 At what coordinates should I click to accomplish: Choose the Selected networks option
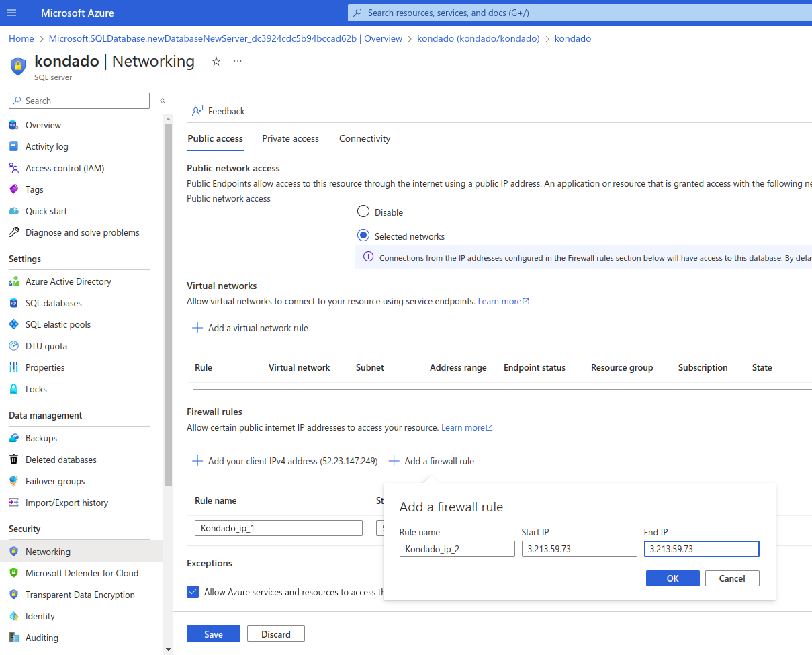coord(363,236)
